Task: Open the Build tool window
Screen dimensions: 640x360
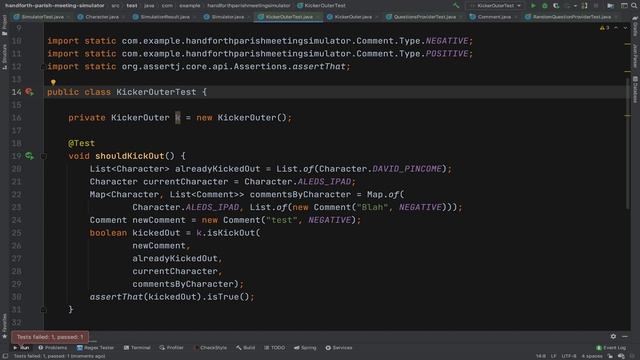Action: [245, 348]
